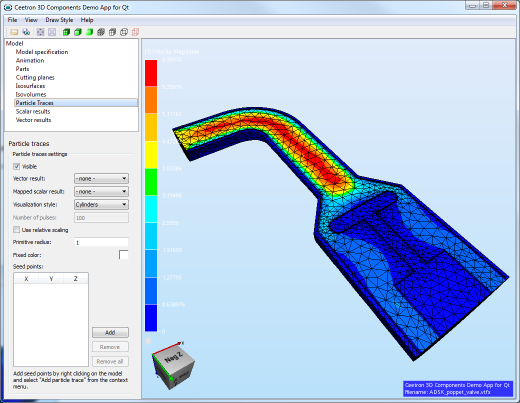
Task: Expand the Visualization style Cylinders dropdown
Action: coord(101,205)
